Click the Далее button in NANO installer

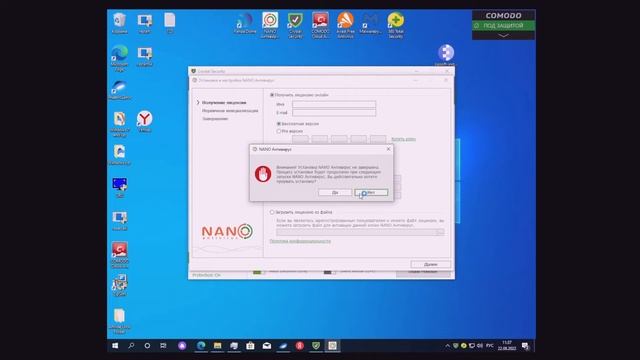[x=431, y=264]
